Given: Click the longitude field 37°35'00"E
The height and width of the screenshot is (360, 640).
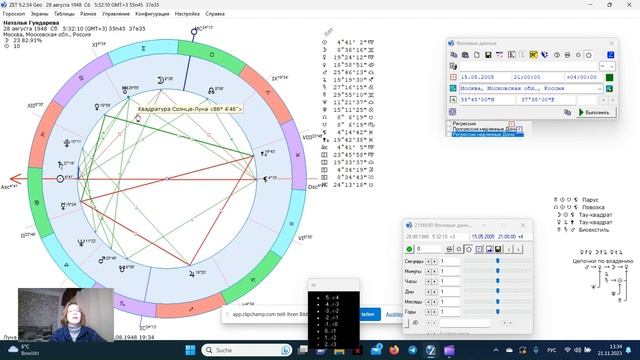Looking at the screenshot, I should click(x=546, y=100).
